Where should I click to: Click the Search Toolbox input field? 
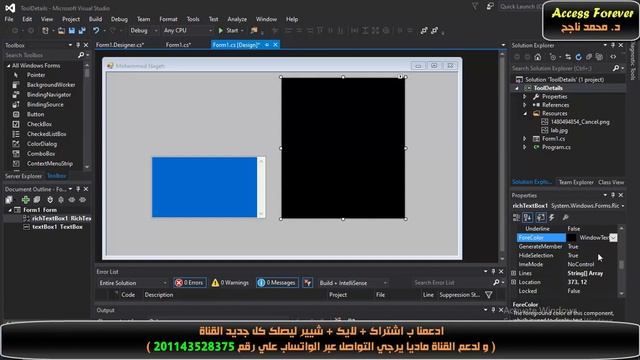[x=40, y=55]
